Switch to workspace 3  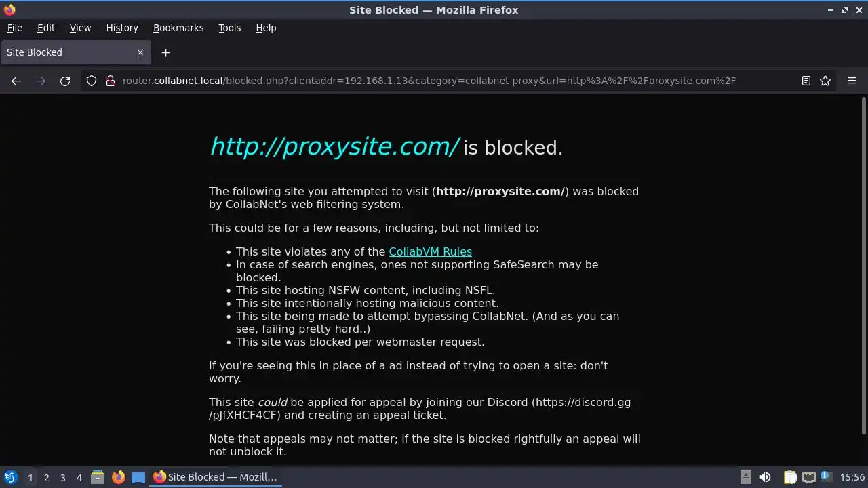pyautogui.click(x=62, y=478)
